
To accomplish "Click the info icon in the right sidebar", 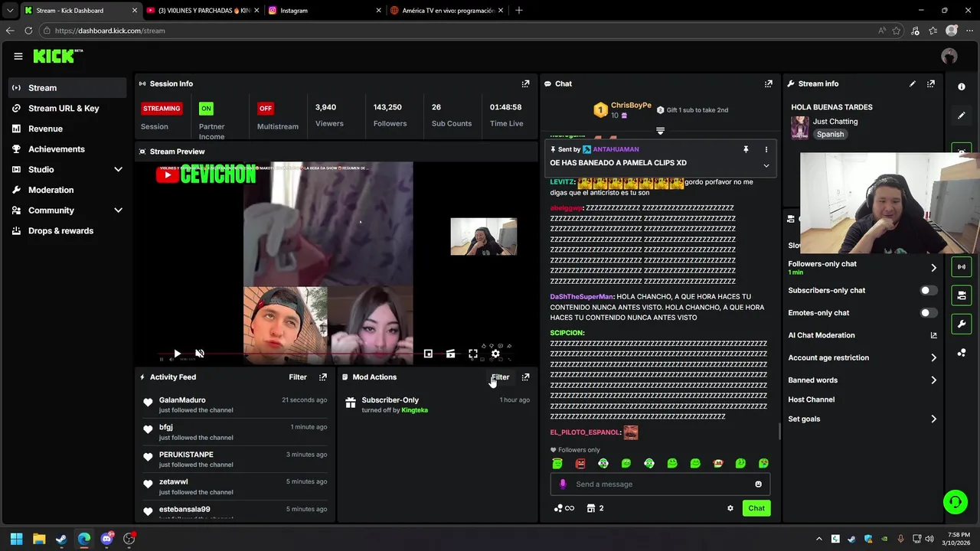I will pyautogui.click(x=962, y=86).
